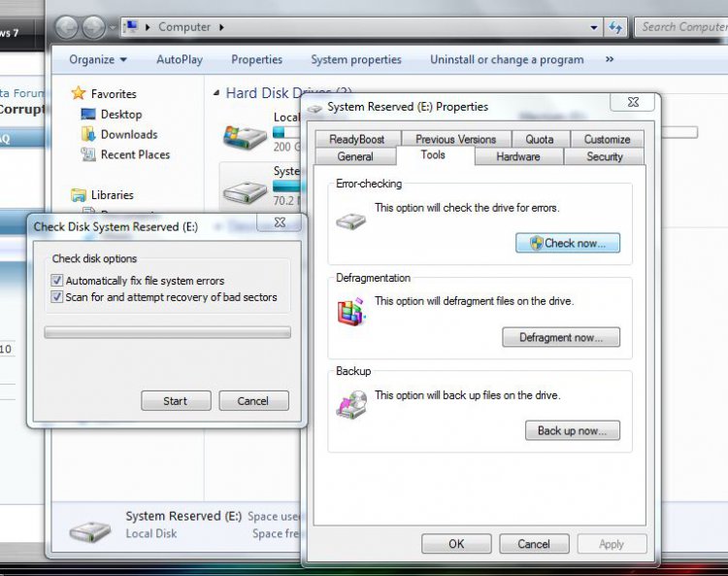The width and height of the screenshot is (728, 576).
Task: Click the System Reserved capacity usage bar
Action: tap(287, 186)
